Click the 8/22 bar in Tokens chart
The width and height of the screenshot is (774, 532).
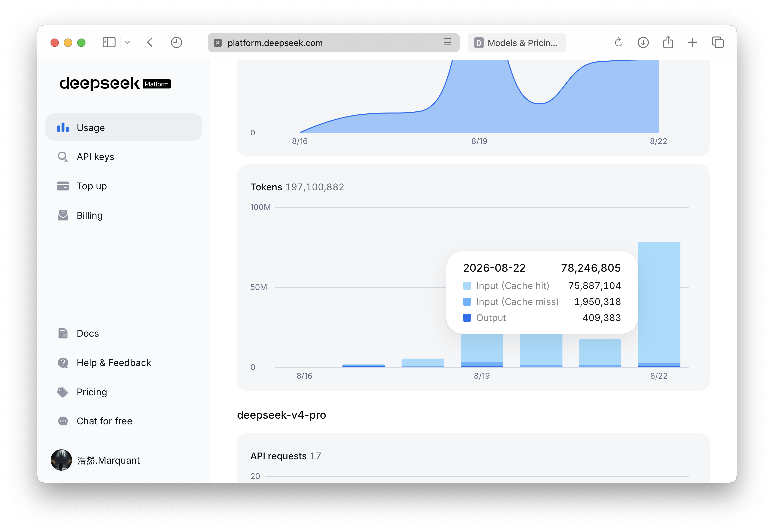click(659, 304)
